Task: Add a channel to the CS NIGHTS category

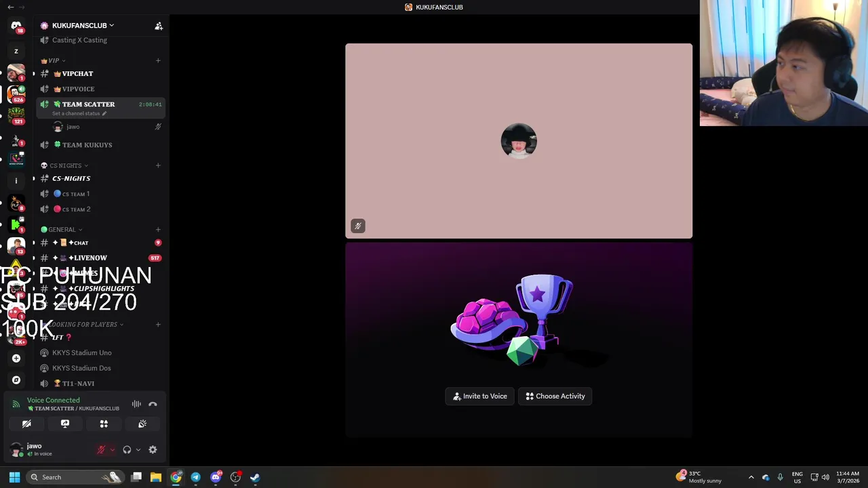Action: [158, 165]
